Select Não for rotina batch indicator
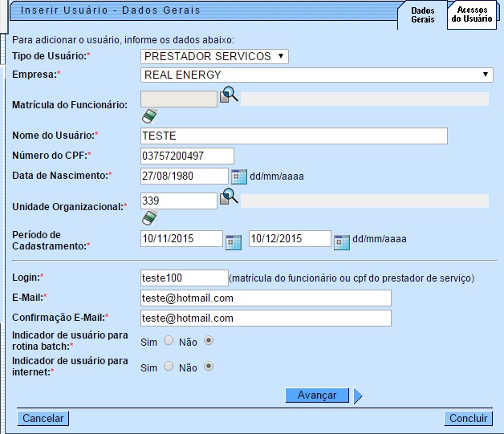This screenshot has height=434, width=504. tap(209, 340)
